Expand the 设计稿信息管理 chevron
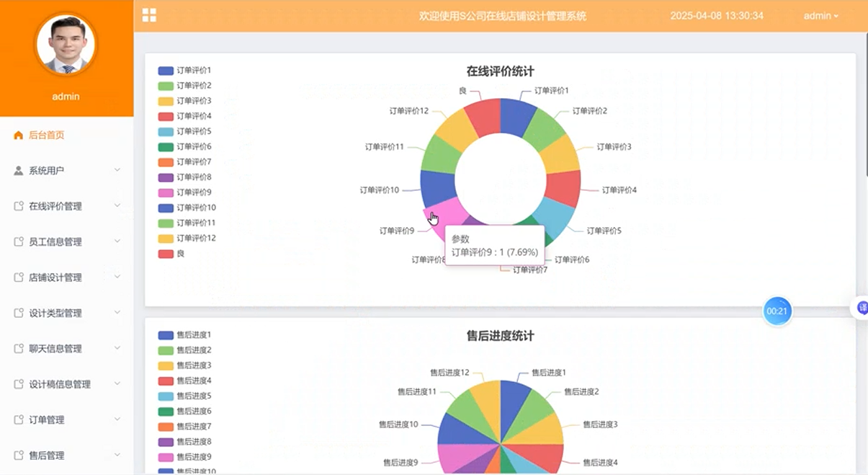 [x=117, y=384]
